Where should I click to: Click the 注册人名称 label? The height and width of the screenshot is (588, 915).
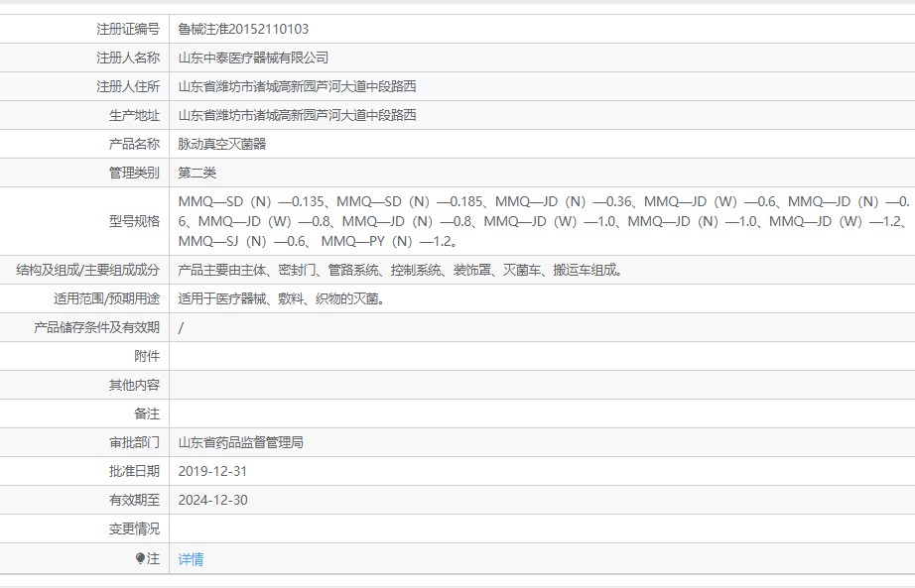click(x=128, y=58)
